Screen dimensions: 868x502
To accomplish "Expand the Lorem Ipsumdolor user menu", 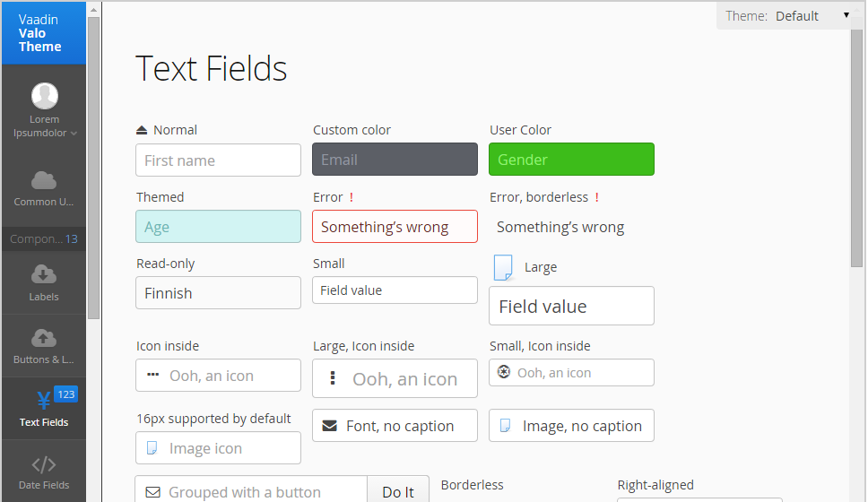I will click(44, 126).
